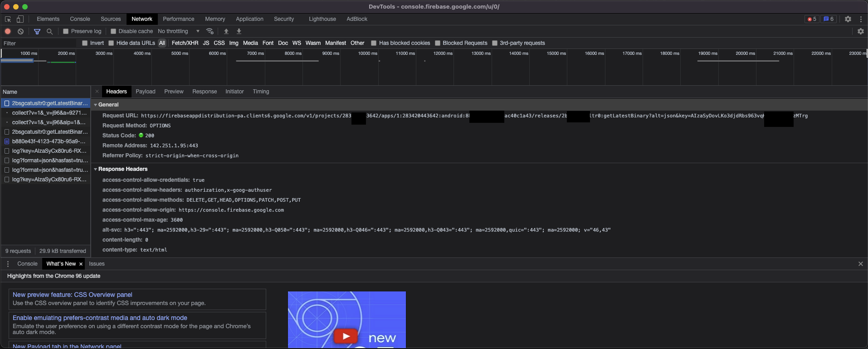This screenshot has height=349, width=868.
Task: Open the Console drawer tab
Action: pyautogui.click(x=27, y=264)
